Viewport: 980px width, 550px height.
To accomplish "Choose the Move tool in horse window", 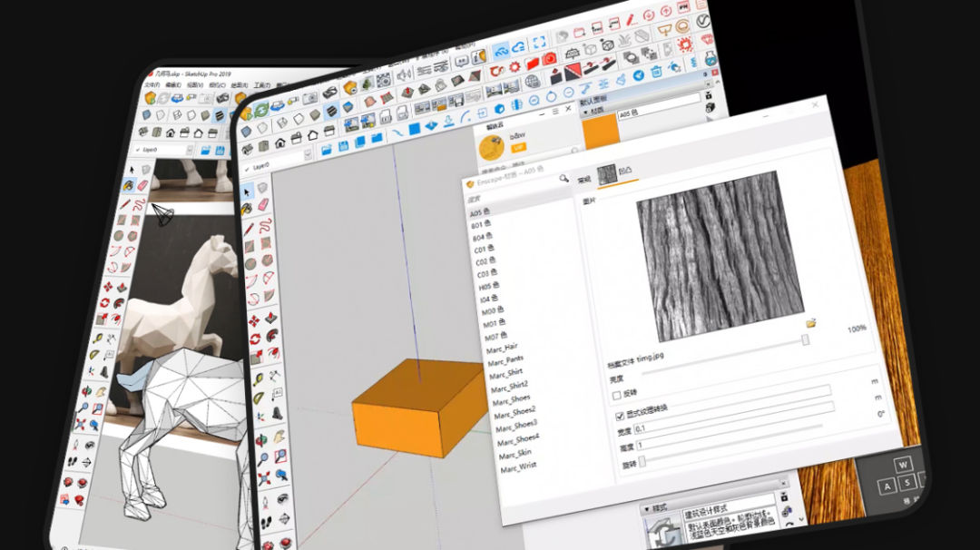I will coord(107,287).
